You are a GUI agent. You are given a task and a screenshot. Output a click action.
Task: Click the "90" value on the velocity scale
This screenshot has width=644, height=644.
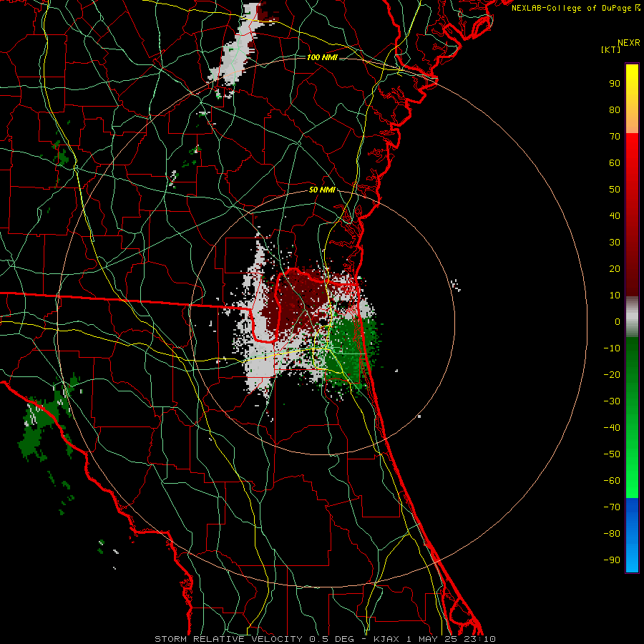point(615,84)
